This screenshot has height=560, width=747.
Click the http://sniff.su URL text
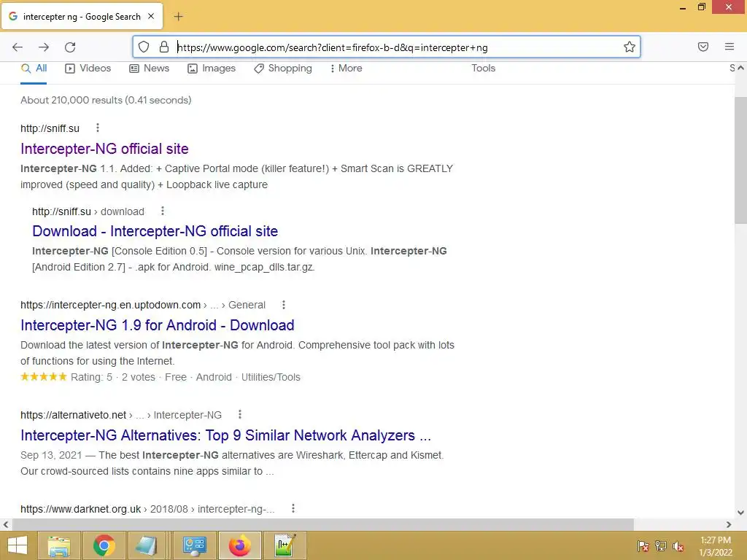point(50,128)
